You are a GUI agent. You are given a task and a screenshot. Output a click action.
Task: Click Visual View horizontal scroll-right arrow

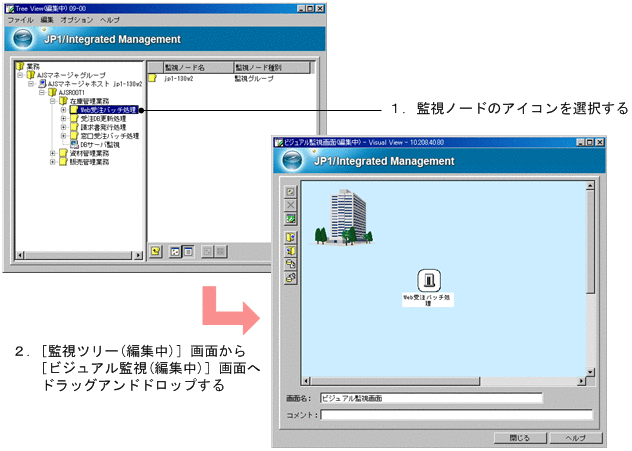click(x=581, y=381)
